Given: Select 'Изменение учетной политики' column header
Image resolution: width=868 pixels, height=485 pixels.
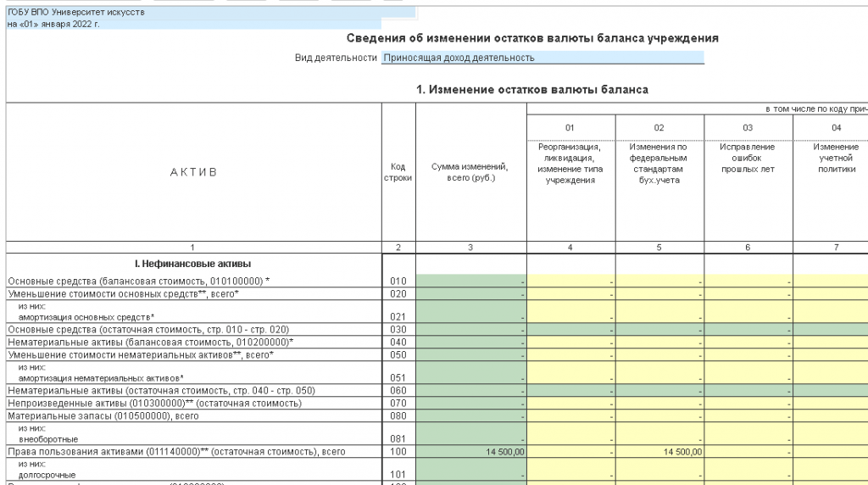Looking at the screenshot, I should (835, 158).
